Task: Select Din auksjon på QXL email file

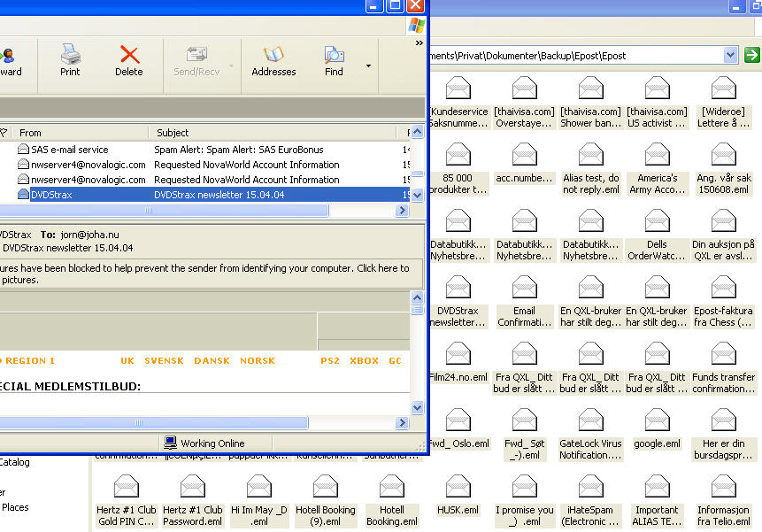Action: [x=724, y=235]
